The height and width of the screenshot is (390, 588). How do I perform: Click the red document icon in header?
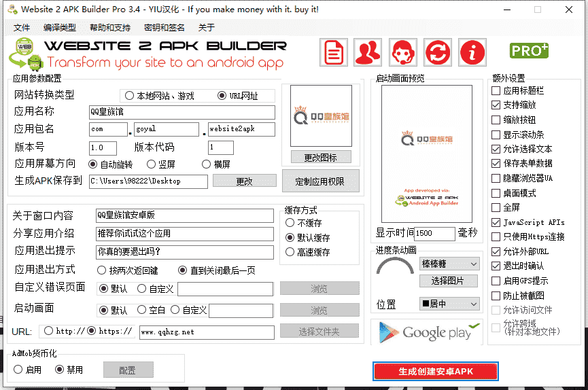coord(334,52)
